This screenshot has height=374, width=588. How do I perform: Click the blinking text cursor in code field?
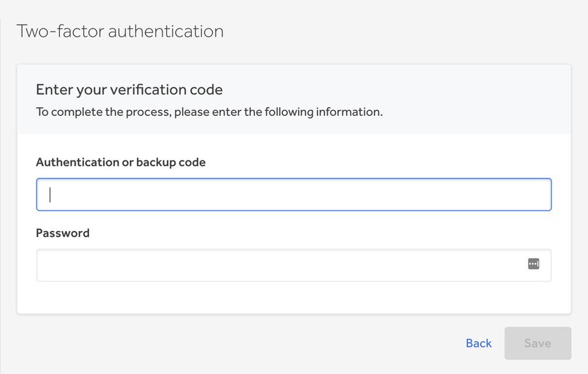point(50,195)
